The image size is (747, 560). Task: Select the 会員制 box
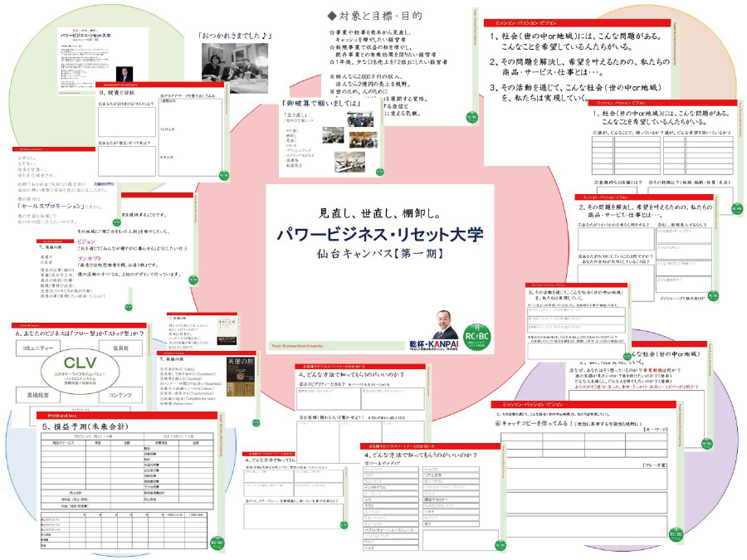point(120,348)
